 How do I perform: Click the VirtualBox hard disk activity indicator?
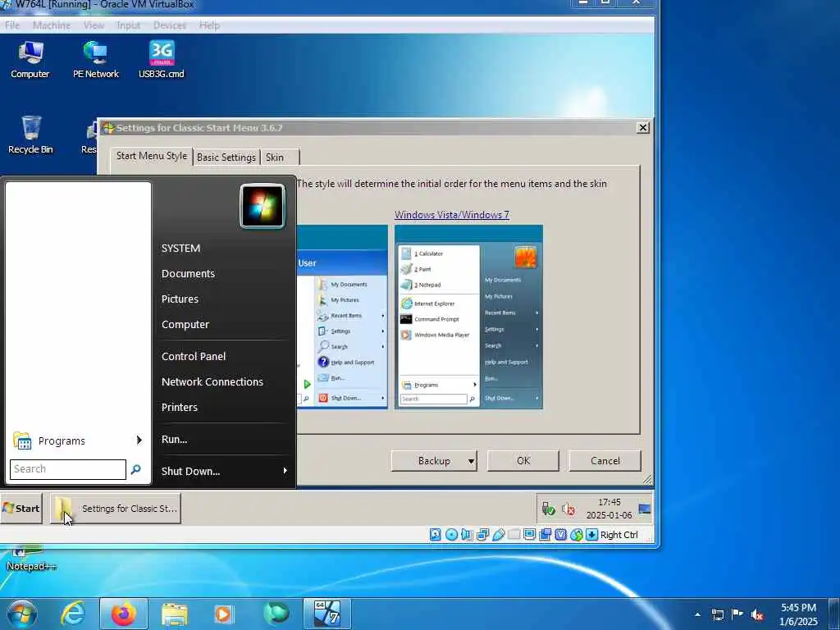[436, 535]
